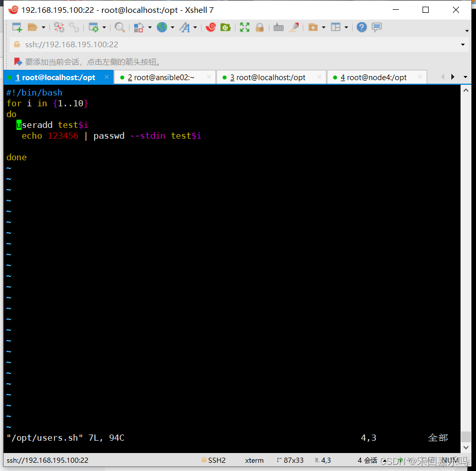Show next tabs with right arrow
Viewport: 476px width, 471px height.
[x=453, y=77]
